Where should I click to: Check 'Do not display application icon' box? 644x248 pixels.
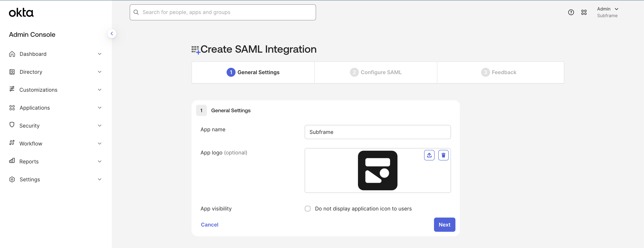click(x=307, y=208)
